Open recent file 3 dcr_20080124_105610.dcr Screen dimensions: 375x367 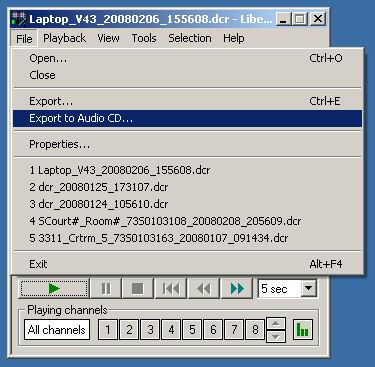tap(187, 204)
